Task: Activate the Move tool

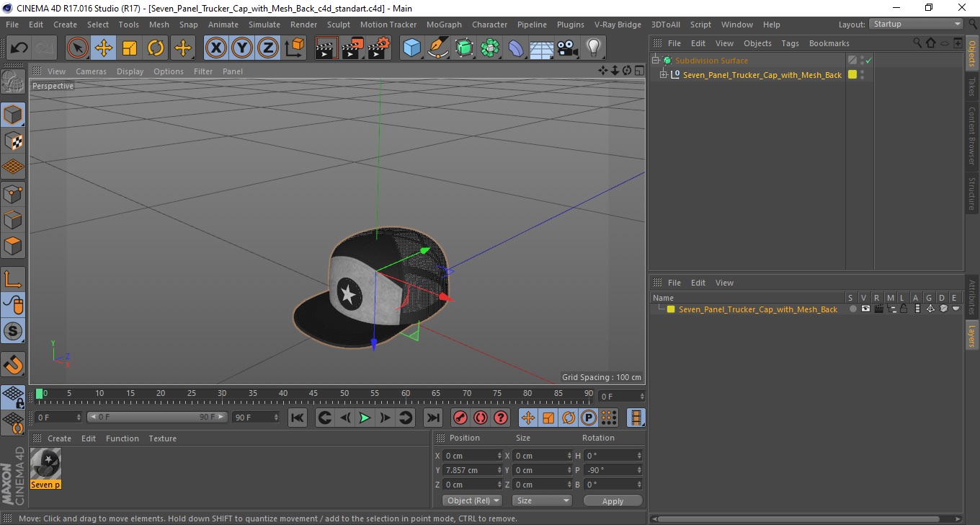Action: click(104, 48)
